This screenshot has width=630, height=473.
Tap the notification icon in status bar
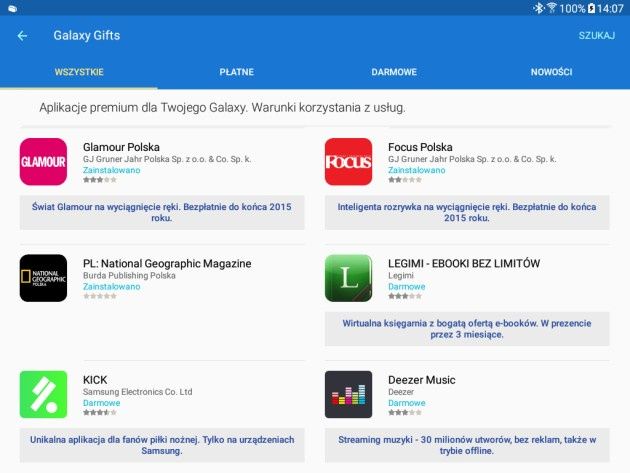[x=12, y=8]
